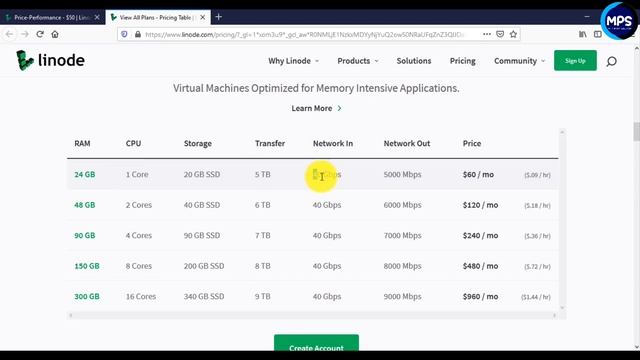640x360 pixels.
Task: Open the Solutions menu item
Action: (x=414, y=61)
